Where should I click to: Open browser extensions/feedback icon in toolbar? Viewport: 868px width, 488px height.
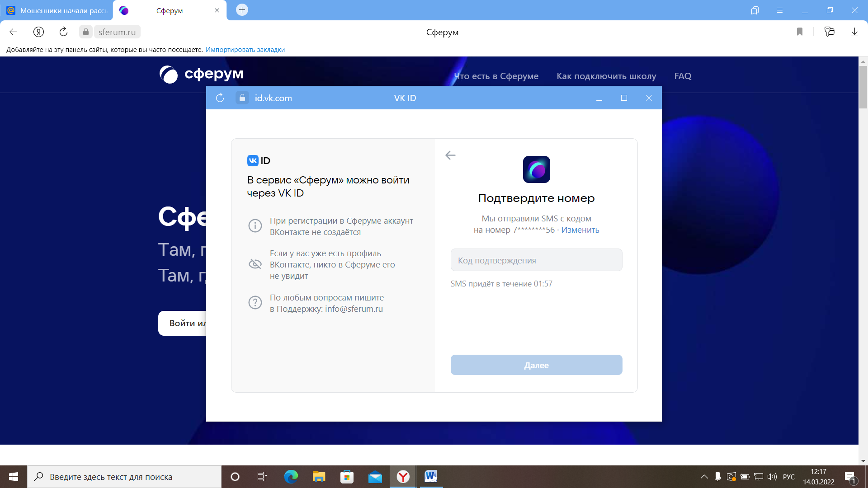(829, 32)
